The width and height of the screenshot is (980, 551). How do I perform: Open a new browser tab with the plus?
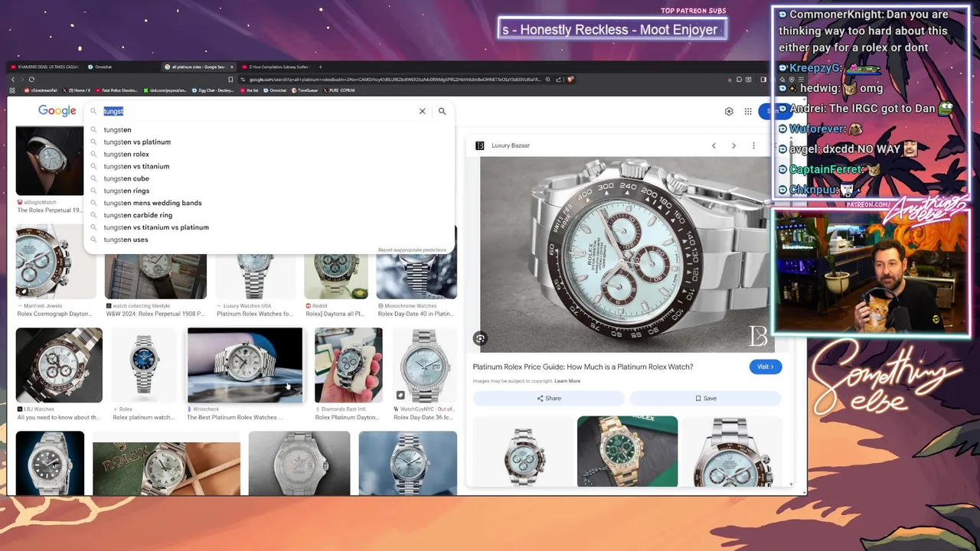pyautogui.click(x=320, y=67)
